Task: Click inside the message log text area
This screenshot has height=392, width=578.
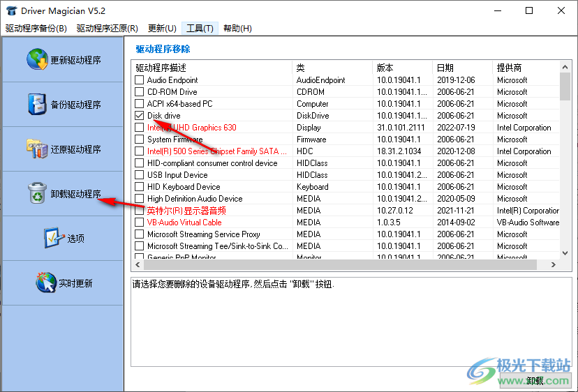Action: pyautogui.click(x=351, y=322)
